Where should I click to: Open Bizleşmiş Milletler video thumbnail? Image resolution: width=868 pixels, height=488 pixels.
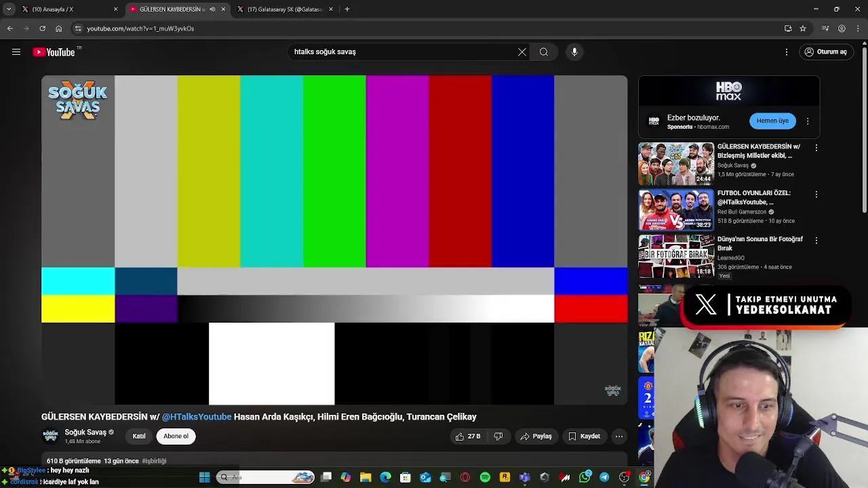pos(676,163)
